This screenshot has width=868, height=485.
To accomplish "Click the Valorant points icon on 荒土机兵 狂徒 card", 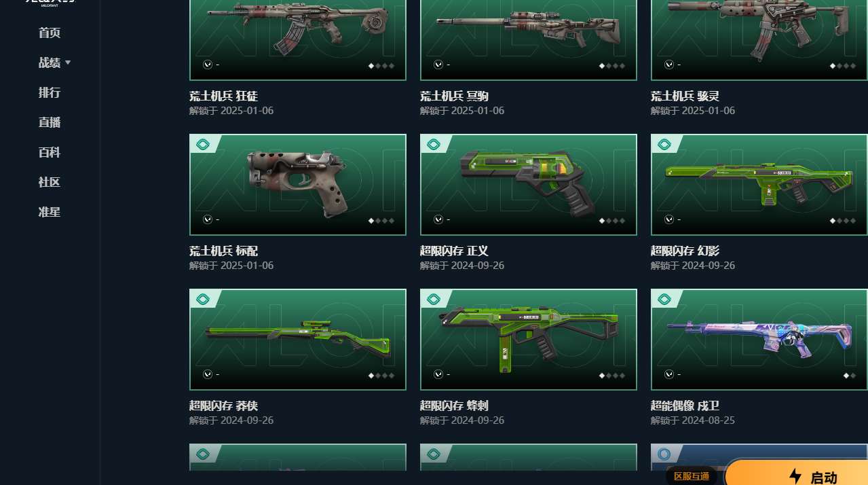I will coord(208,65).
